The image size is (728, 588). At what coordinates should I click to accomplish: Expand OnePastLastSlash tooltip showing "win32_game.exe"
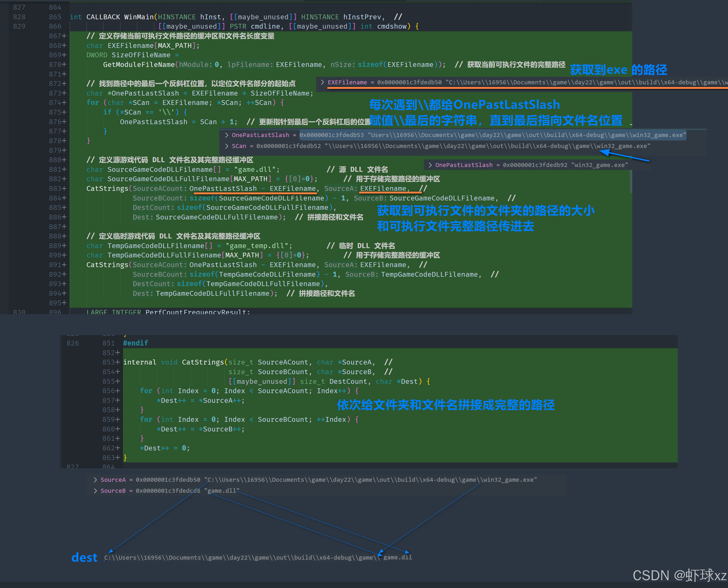tap(430, 165)
